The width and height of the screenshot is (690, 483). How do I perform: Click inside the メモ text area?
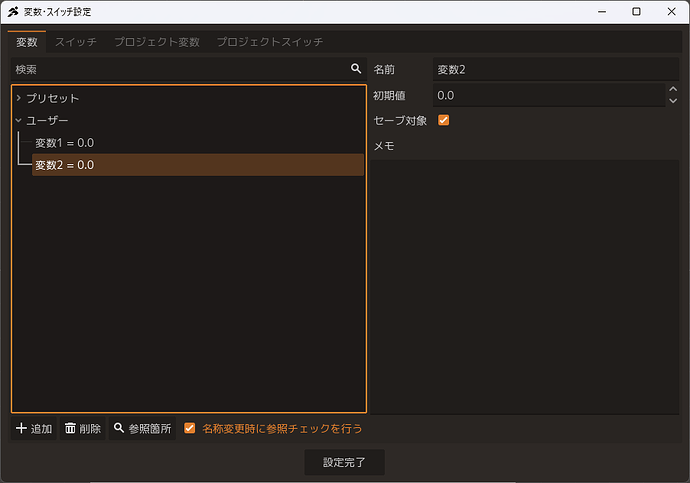[525, 287]
